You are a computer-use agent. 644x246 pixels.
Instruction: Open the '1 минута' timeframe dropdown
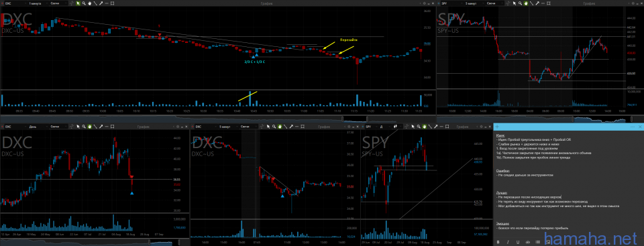pos(38,3)
